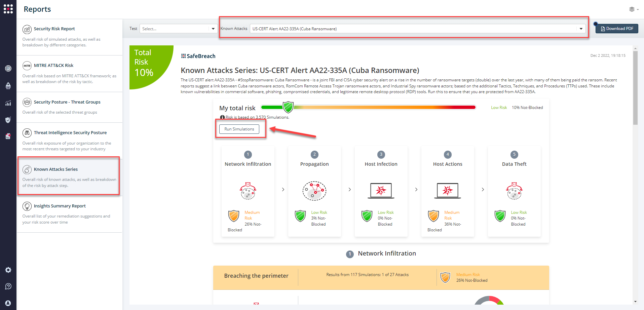Click the shield marker on the risk gauge
This screenshot has width=644, height=310.
click(x=288, y=107)
